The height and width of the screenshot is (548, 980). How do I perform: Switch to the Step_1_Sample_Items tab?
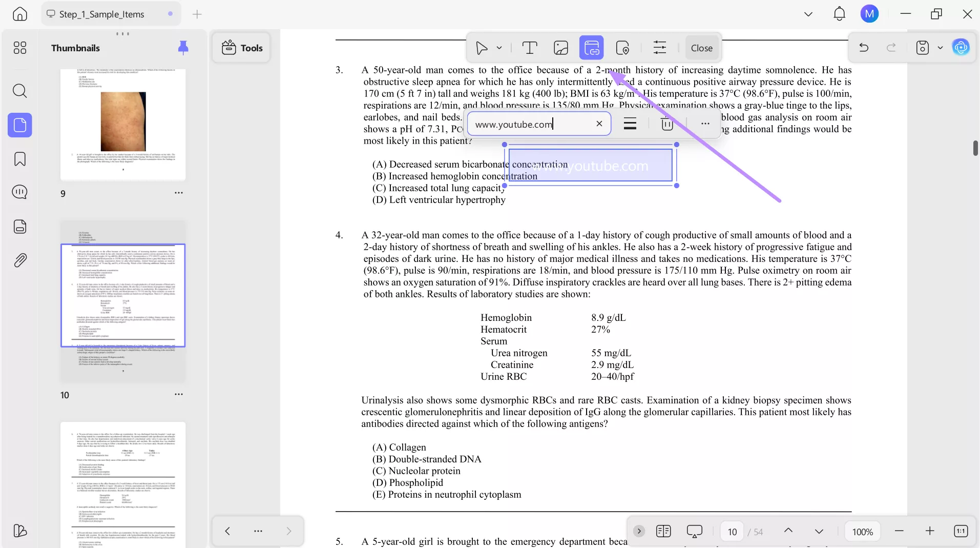coord(102,14)
